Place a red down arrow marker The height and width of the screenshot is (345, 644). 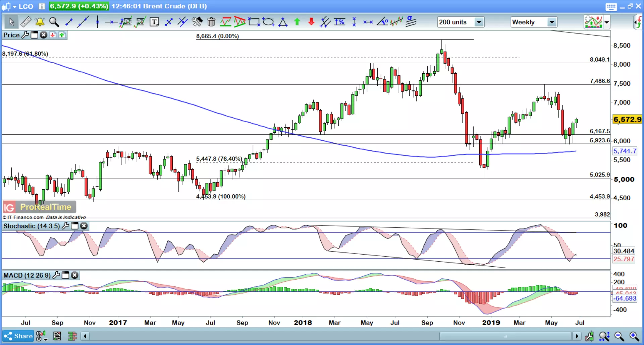(x=311, y=22)
